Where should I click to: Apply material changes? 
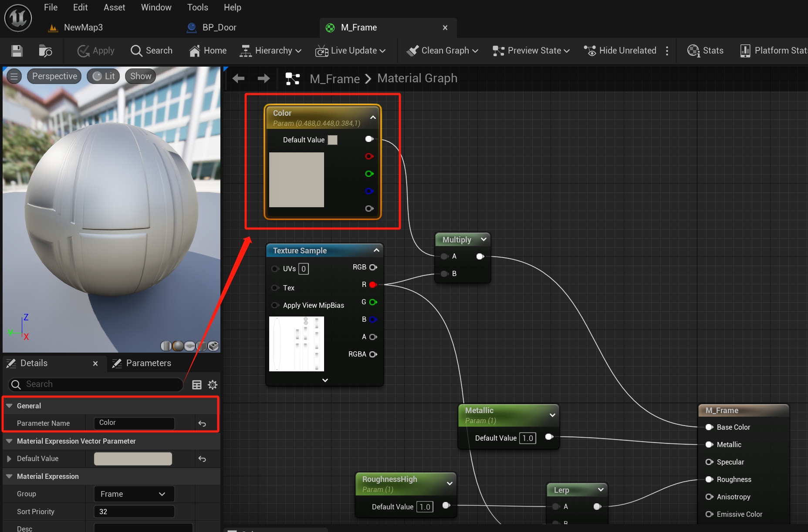click(96, 51)
